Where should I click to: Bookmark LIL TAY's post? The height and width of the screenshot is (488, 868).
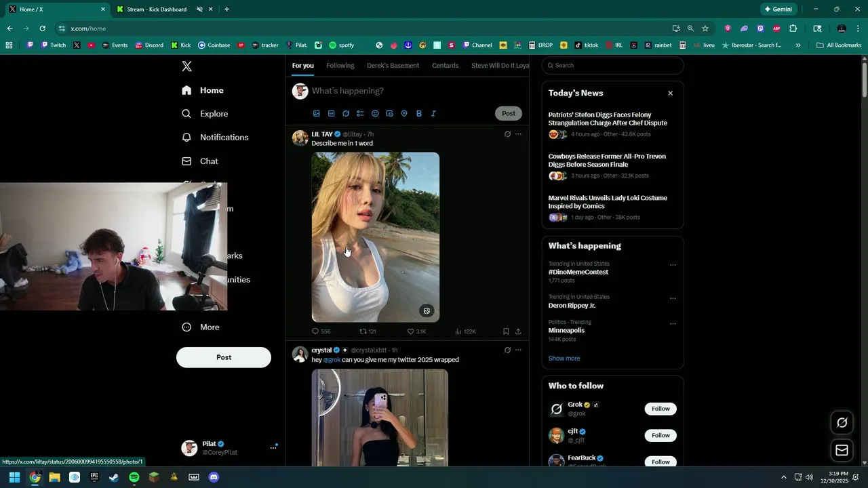pos(506,331)
